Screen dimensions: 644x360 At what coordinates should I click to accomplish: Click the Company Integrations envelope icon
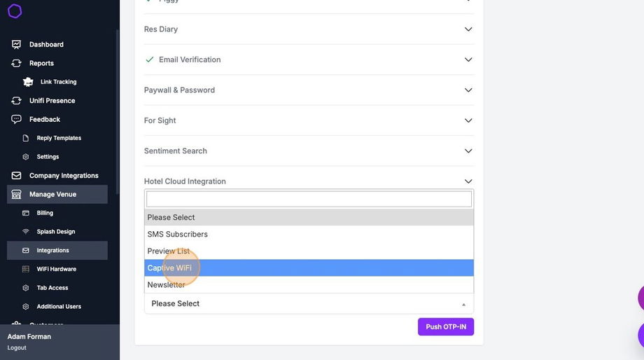16,176
